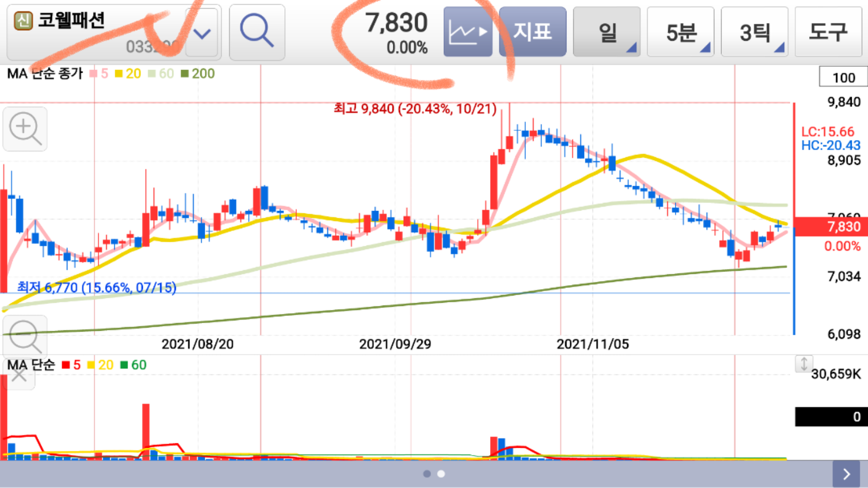Tap the LC:15.66 label
Viewport: 868px width, 488px height.
(x=828, y=131)
